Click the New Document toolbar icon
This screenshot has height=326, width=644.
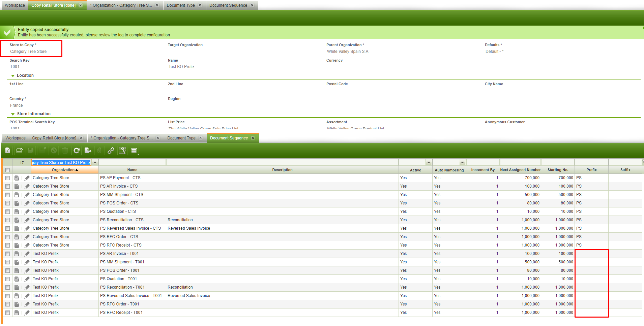click(x=8, y=151)
